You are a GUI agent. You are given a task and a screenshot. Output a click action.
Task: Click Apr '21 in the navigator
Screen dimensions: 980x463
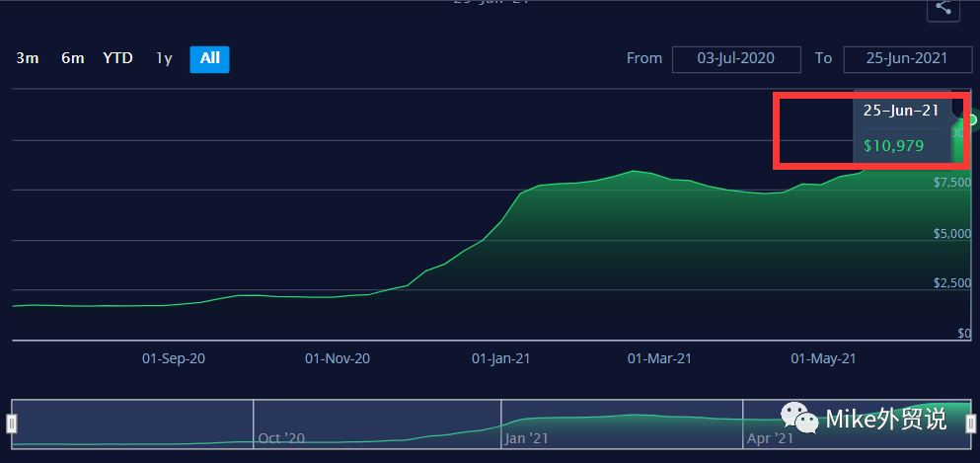[770, 438]
